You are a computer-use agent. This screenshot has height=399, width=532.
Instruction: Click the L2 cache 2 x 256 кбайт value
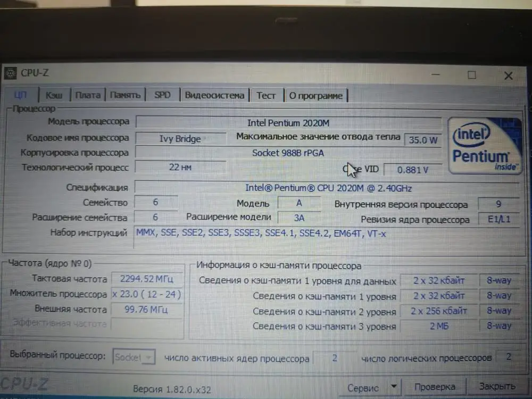439,311
